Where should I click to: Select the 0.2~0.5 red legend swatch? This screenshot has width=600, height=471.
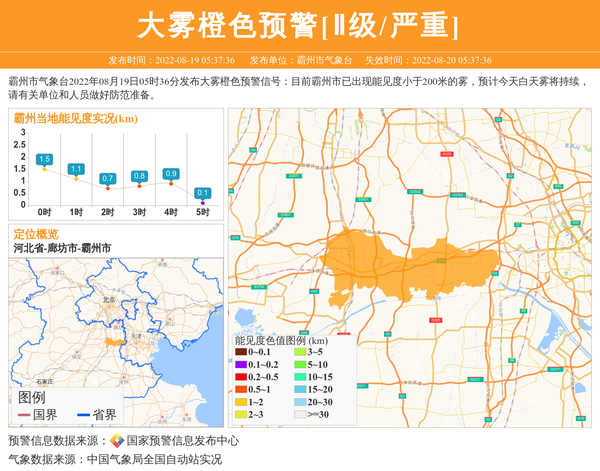click(x=241, y=377)
